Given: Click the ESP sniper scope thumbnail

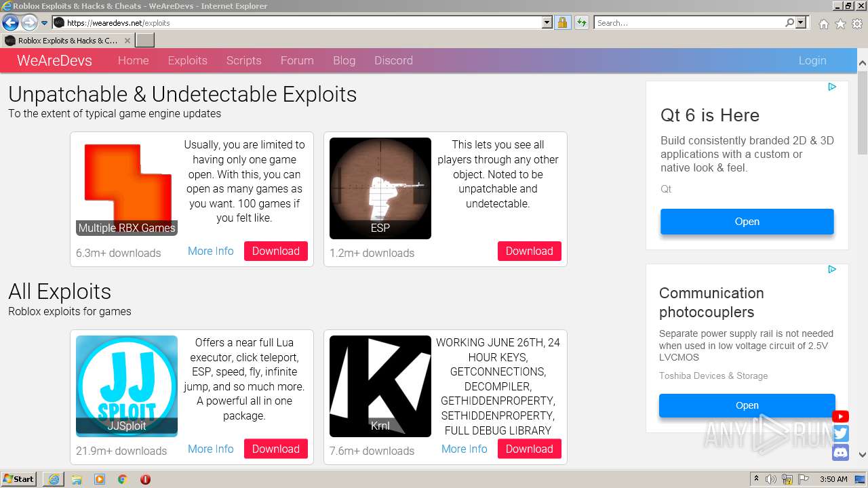Looking at the screenshot, I should pyautogui.click(x=380, y=188).
